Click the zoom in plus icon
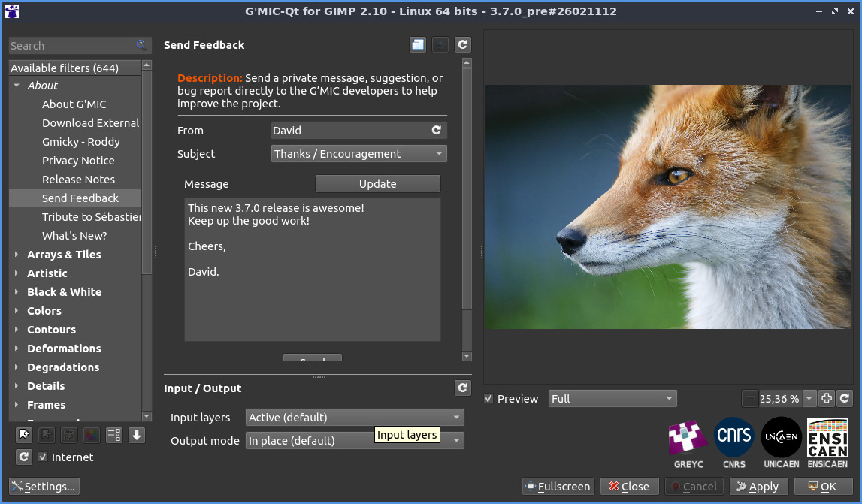 click(x=826, y=398)
